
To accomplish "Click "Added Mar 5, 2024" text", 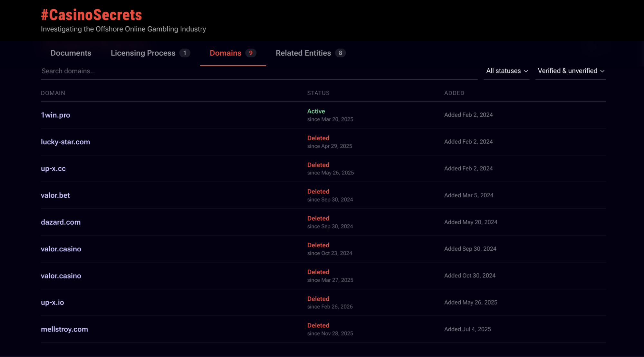I will pos(469,195).
